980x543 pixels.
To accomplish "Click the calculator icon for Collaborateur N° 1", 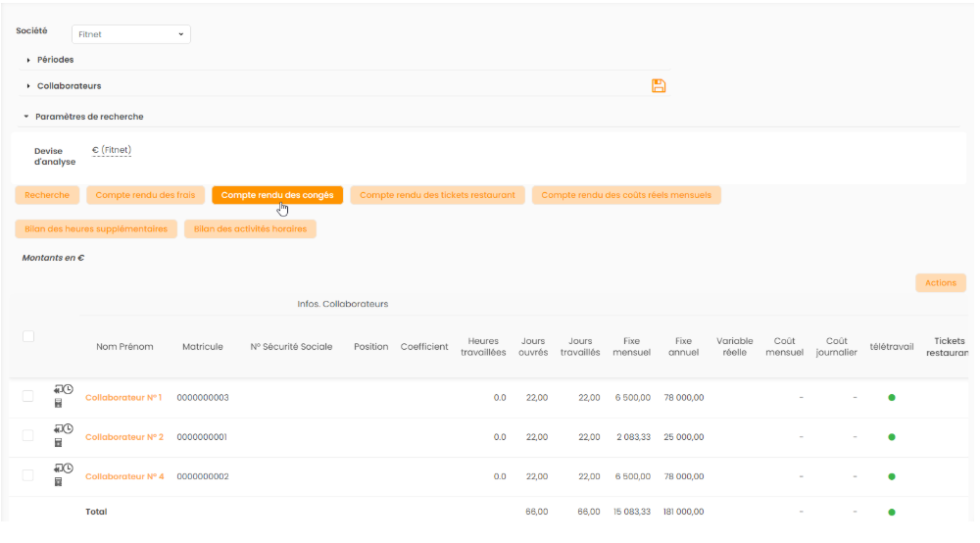I will [x=58, y=404].
